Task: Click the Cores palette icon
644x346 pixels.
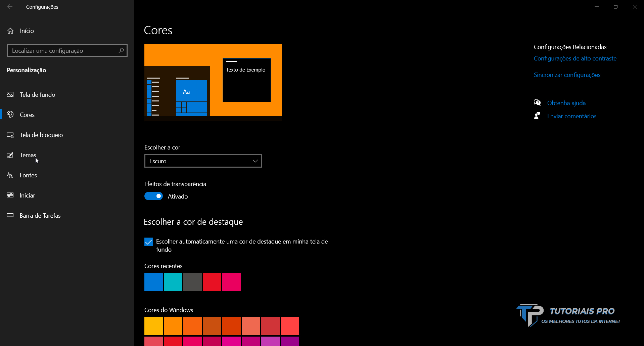Action: (10, 115)
